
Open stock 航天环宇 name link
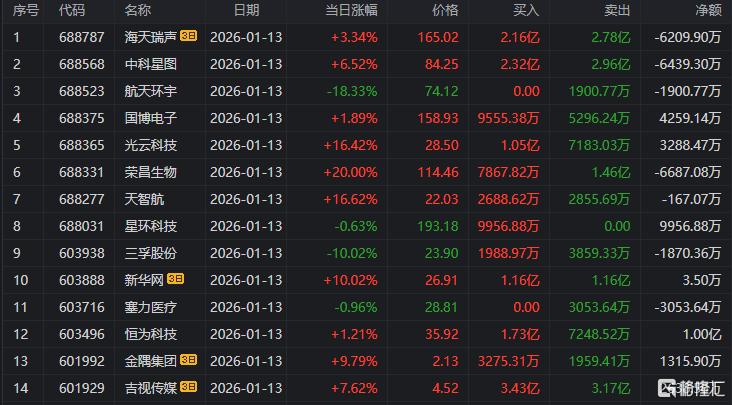point(151,91)
